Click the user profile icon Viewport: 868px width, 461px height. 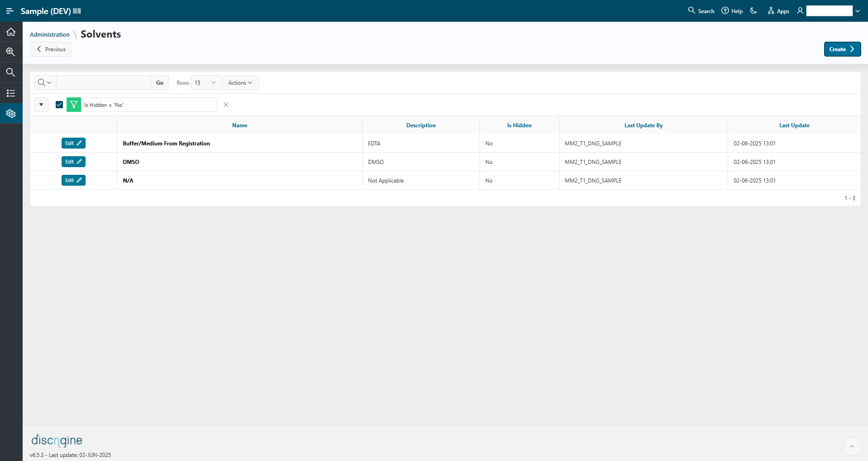point(800,11)
